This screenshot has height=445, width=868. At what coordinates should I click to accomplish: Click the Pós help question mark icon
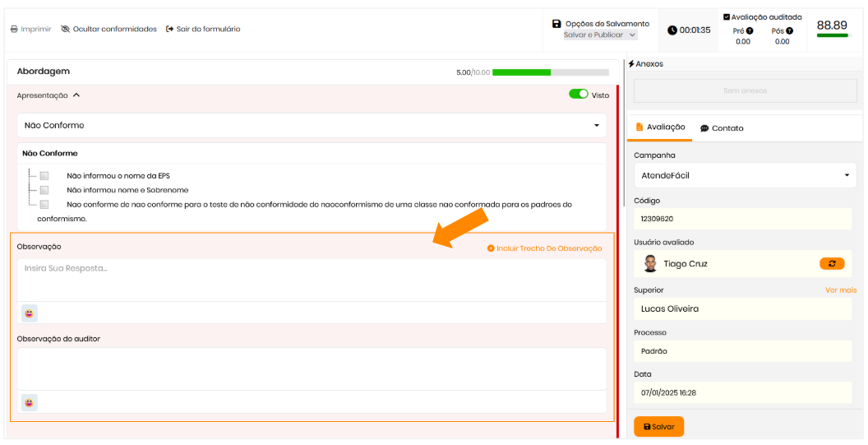789,31
